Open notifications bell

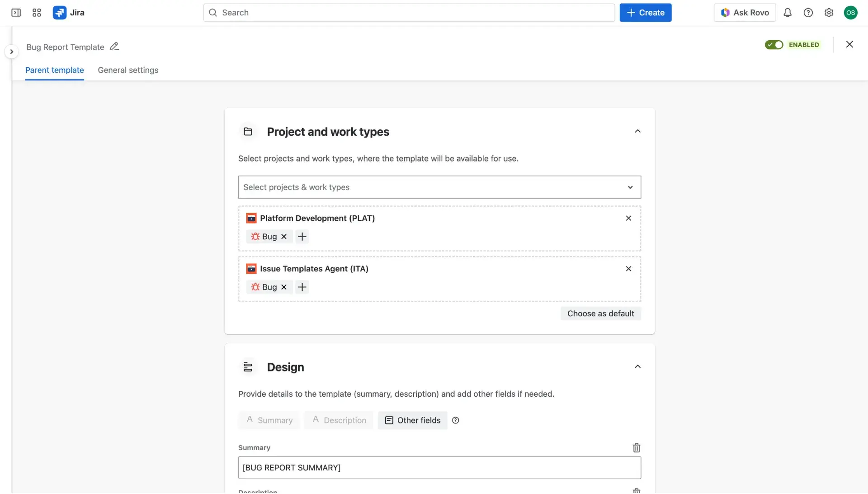(788, 12)
